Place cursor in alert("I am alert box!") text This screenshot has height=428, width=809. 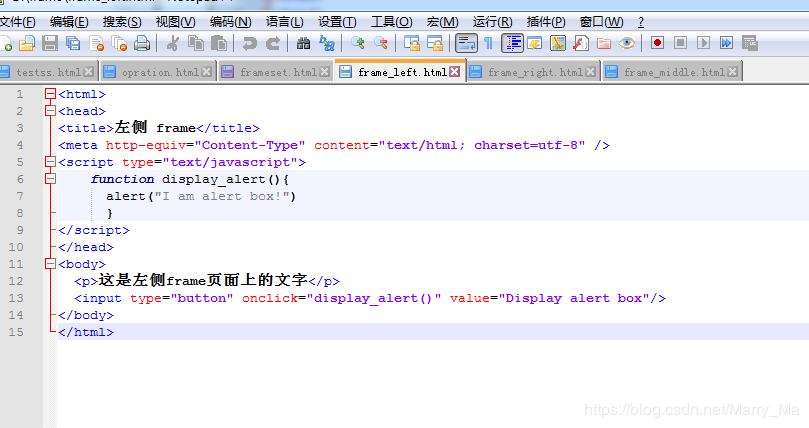pos(201,196)
